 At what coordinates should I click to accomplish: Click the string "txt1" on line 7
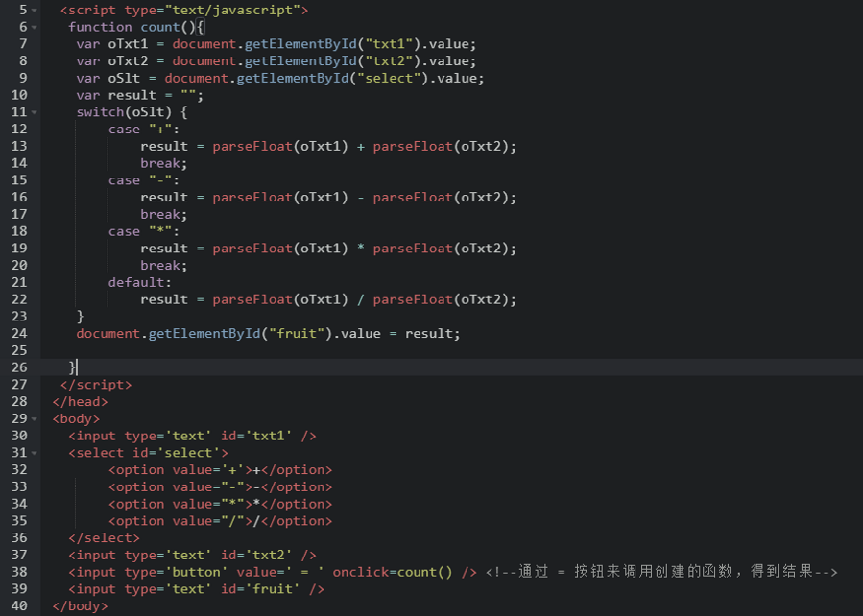pyautogui.click(x=389, y=44)
